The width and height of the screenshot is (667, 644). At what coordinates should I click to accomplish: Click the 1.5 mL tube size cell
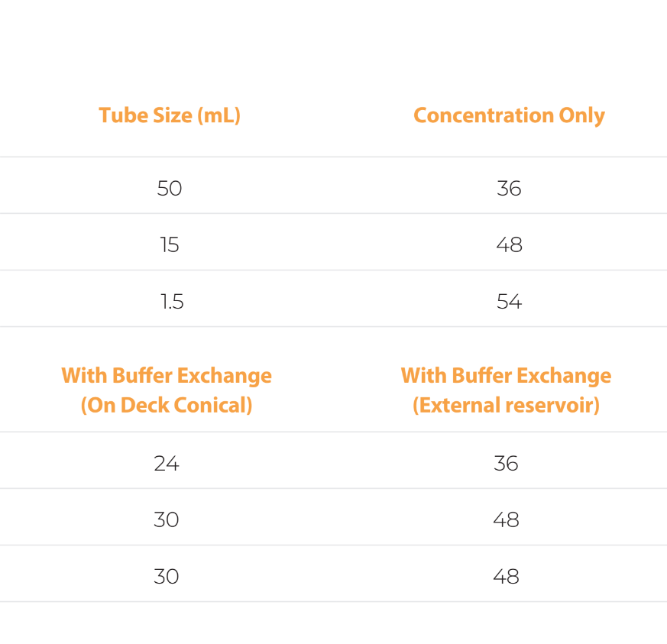click(172, 302)
